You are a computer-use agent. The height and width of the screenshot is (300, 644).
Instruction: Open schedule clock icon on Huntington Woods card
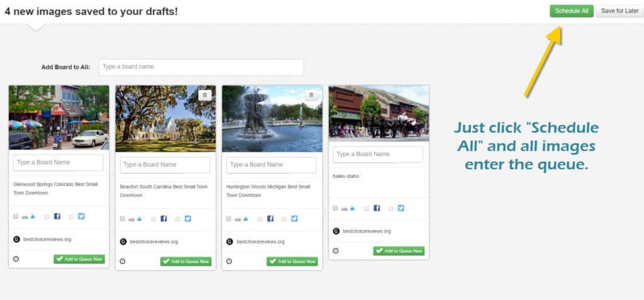coord(229,262)
